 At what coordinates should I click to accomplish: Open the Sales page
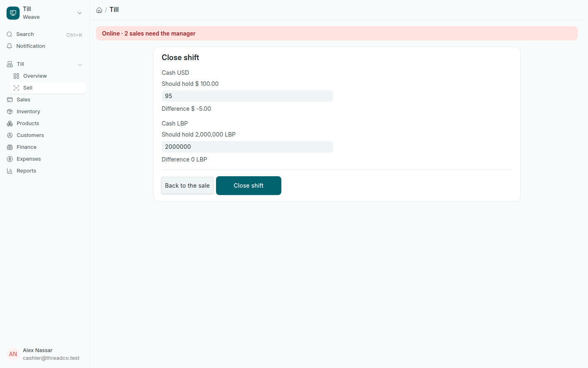click(x=45, y=100)
